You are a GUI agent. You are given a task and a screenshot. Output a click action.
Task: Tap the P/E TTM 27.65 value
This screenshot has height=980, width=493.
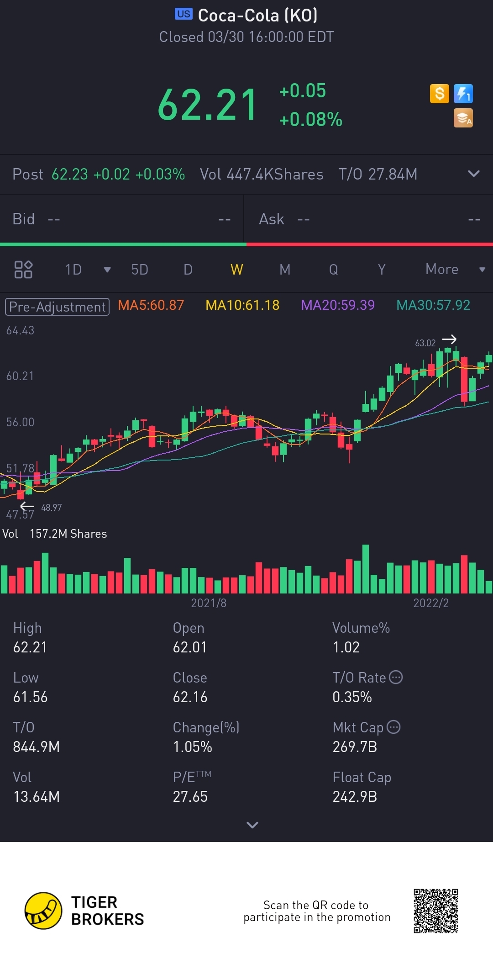(x=190, y=797)
